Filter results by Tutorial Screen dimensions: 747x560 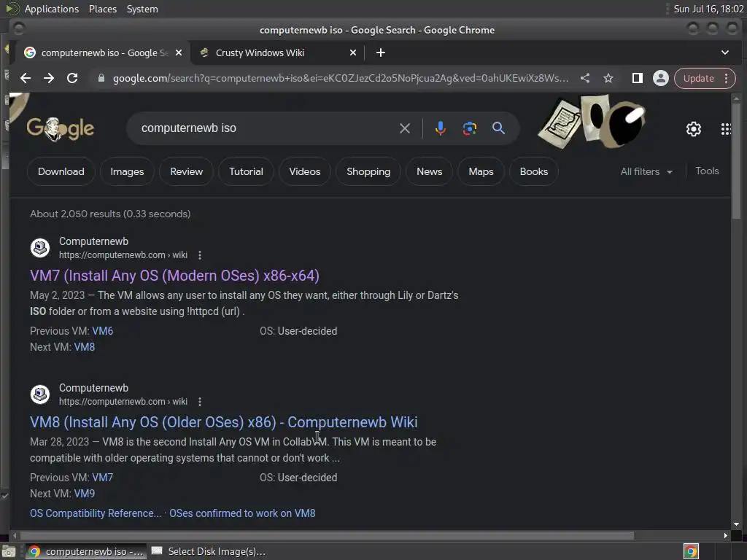click(x=246, y=171)
